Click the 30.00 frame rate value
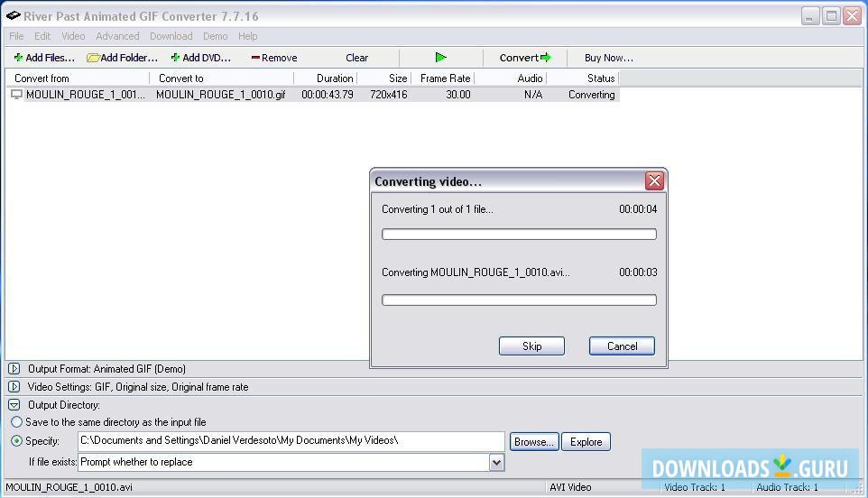This screenshot has height=498, width=868. (x=458, y=95)
